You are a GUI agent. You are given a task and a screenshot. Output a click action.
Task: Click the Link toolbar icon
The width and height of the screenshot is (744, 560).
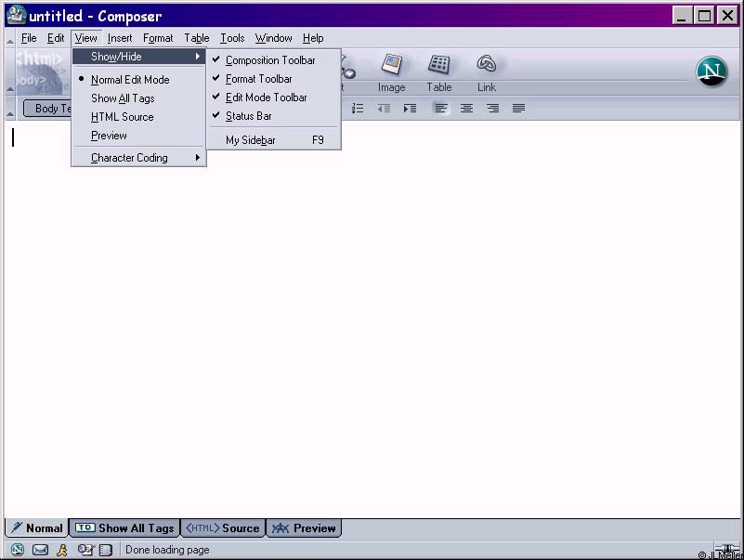tap(487, 72)
